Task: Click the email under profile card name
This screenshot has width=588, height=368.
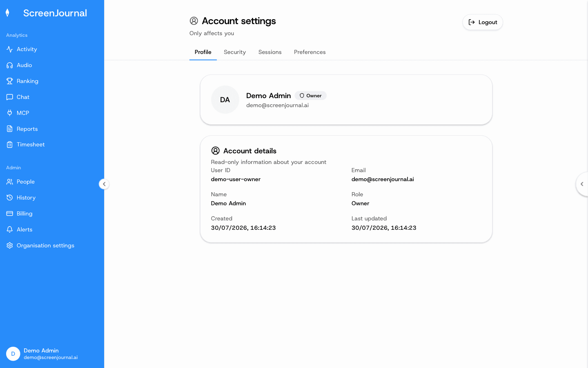Action: pos(277,105)
